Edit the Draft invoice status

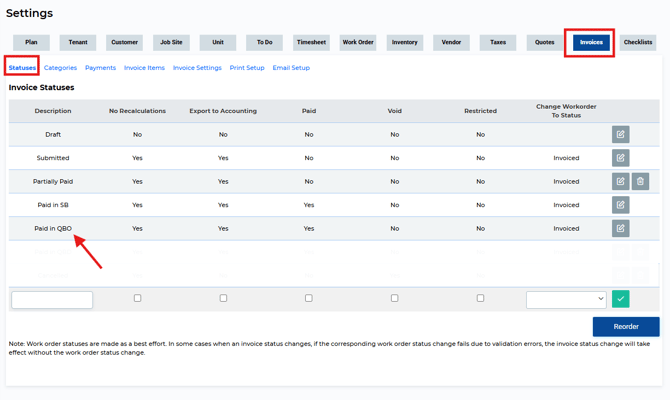620,134
